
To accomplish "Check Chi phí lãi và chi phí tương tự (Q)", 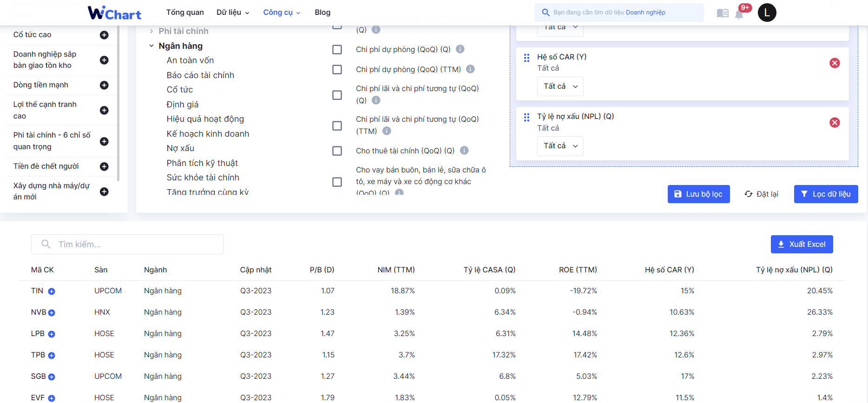I will 337,95.
